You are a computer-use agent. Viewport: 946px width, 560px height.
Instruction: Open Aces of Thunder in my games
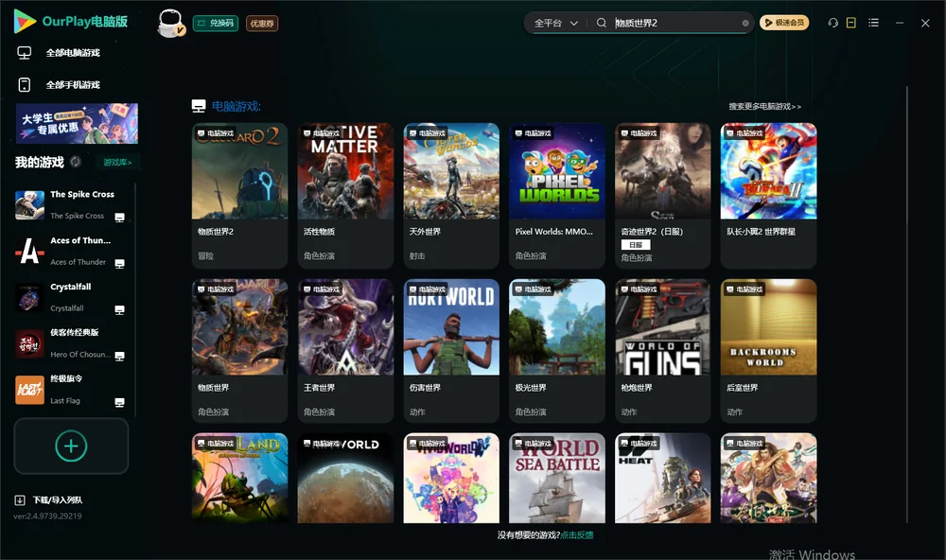73,251
